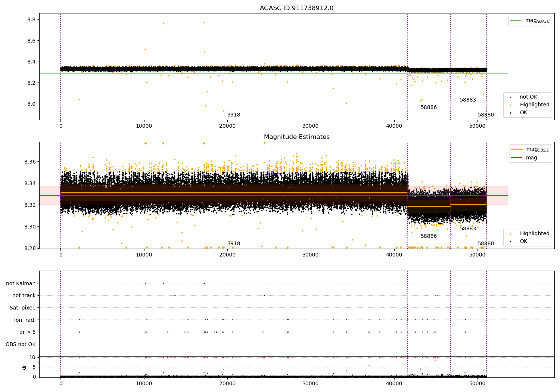Click the 5 tick on the dr axis
560x392 pixels.
[34, 367]
